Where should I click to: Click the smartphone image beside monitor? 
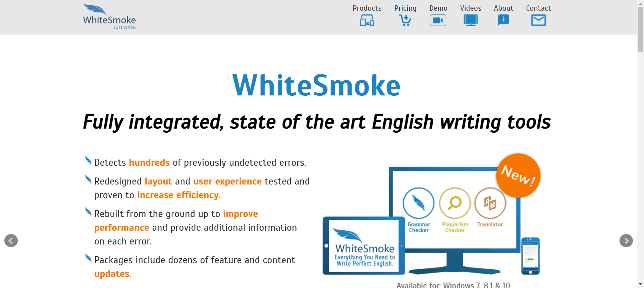(x=530, y=256)
